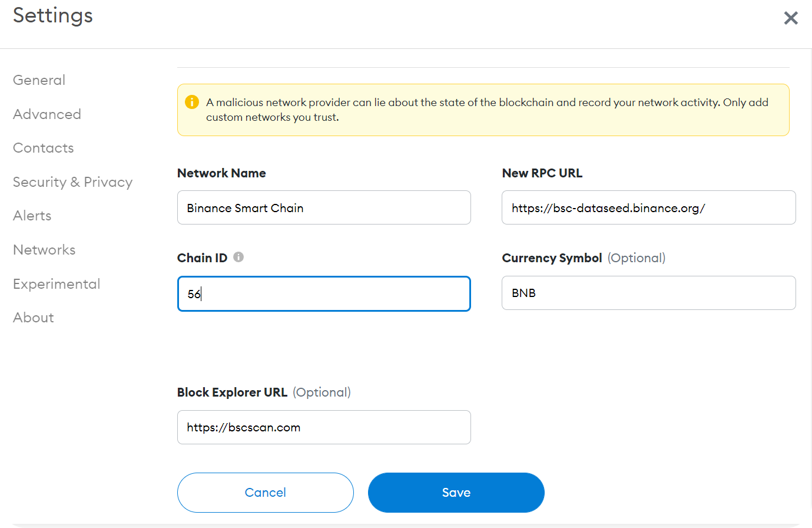Click the Block Explorer URL label
812x528 pixels.
point(232,392)
